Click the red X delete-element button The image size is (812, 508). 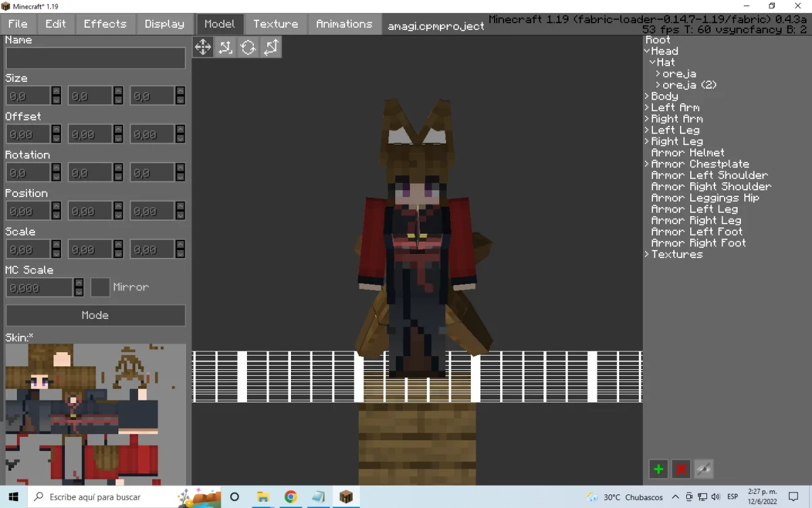(681, 469)
